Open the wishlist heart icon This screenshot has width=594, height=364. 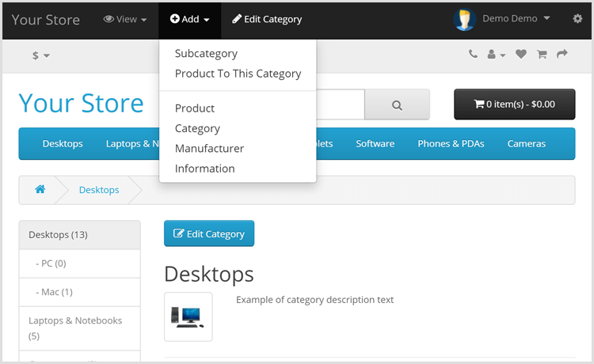pyautogui.click(x=521, y=54)
